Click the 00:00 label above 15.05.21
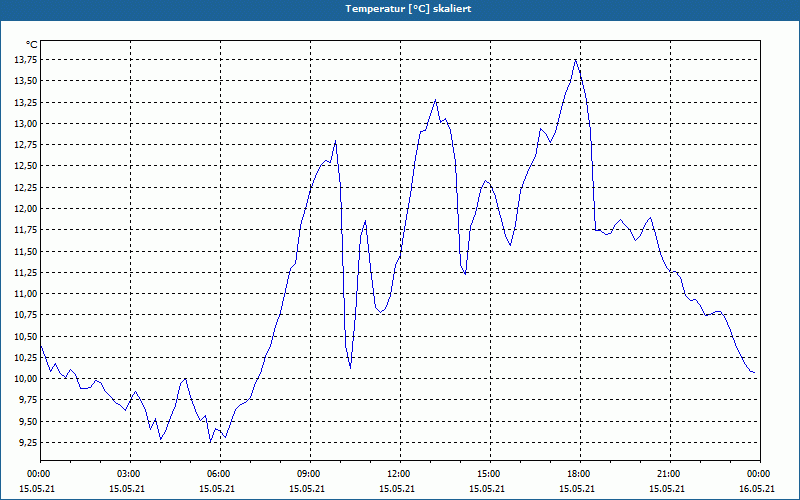The width and height of the screenshot is (800, 500). pos(37,474)
